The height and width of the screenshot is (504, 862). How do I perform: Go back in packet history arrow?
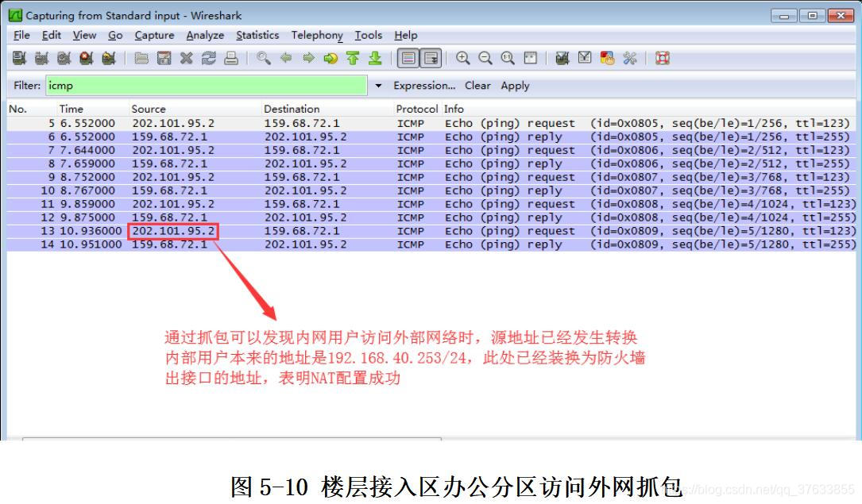[286, 58]
